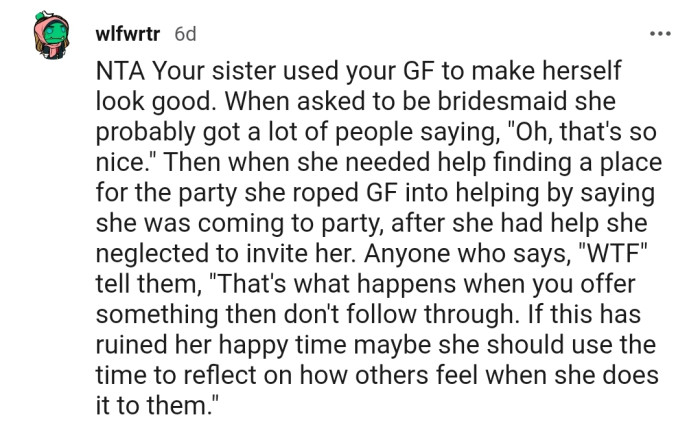Open the three-dot comment options menu

pos(660,33)
